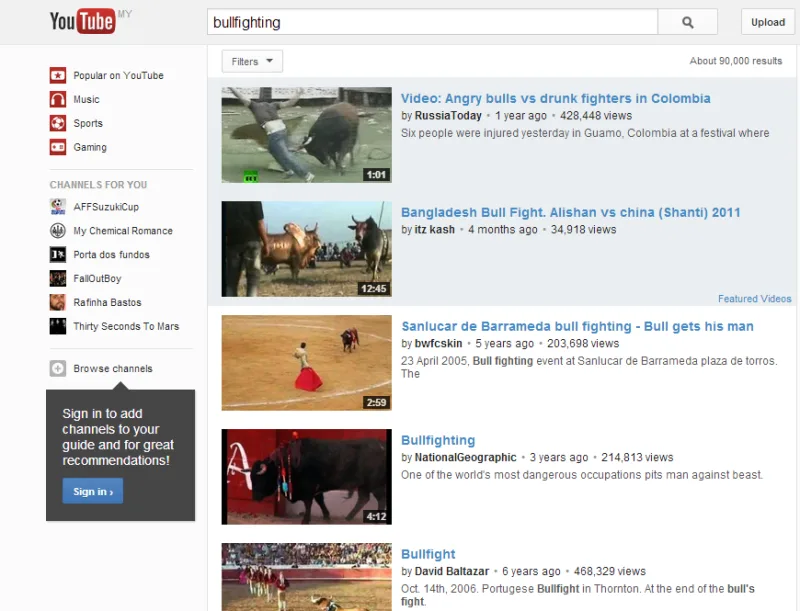
Task: Open Popular on YouTube star icon
Action: click(x=58, y=76)
